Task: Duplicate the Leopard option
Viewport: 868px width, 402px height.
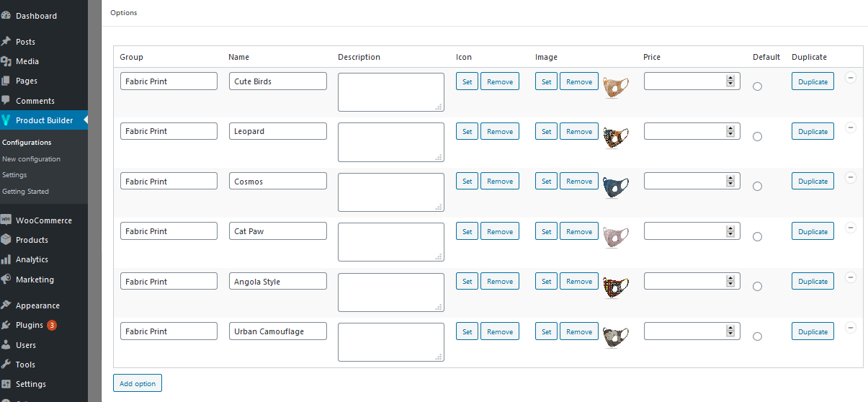Action: click(x=813, y=132)
